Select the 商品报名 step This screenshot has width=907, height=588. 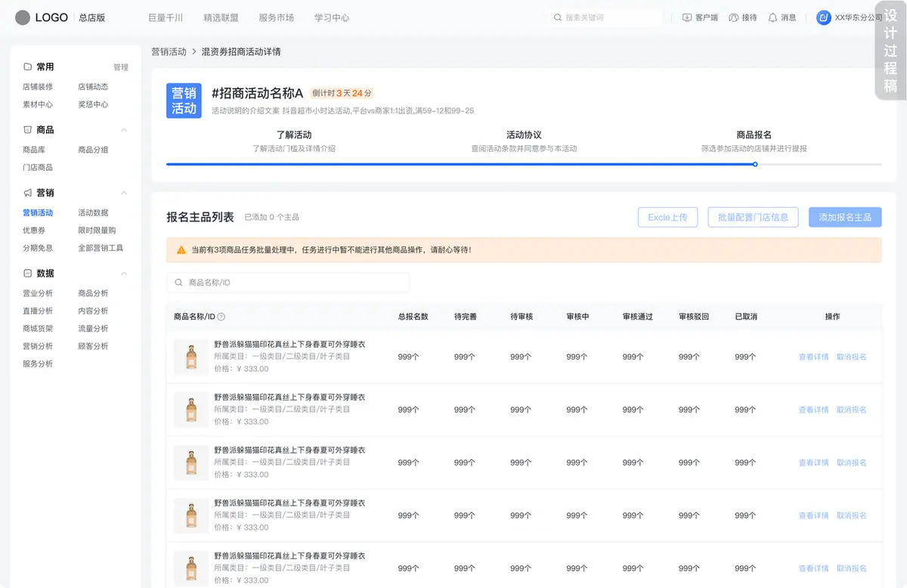pyautogui.click(x=754, y=135)
